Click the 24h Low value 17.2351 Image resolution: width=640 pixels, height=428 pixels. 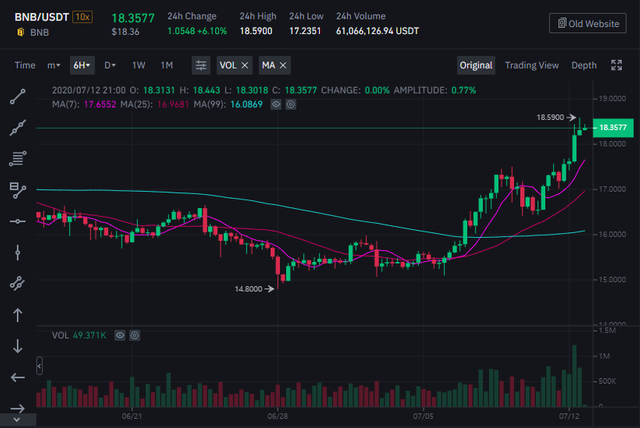pyautogui.click(x=305, y=31)
